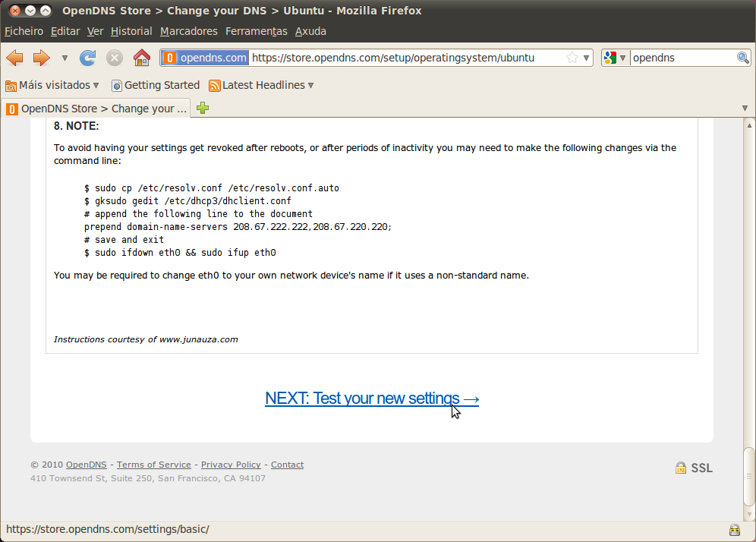Click the search magnifier icon
Viewport: 756px width, 542px height.
click(742, 58)
